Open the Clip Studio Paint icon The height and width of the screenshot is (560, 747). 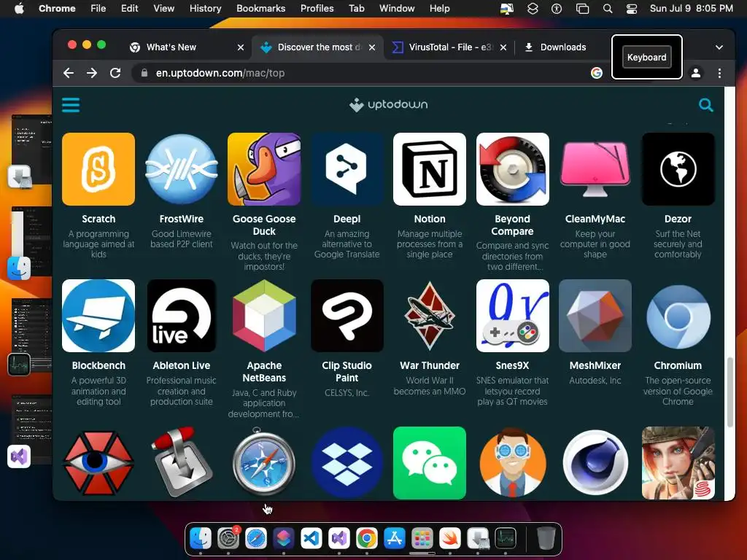(347, 316)
